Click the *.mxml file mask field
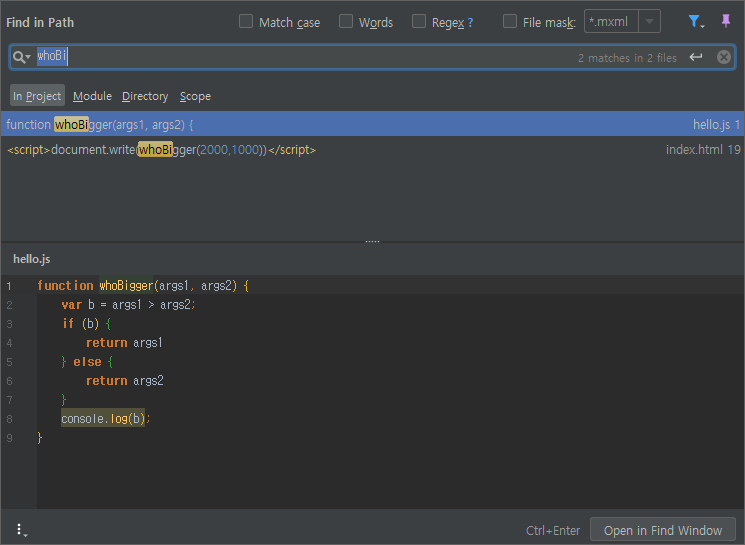Viewport: 745px width, 545px height. pos(611,21)
